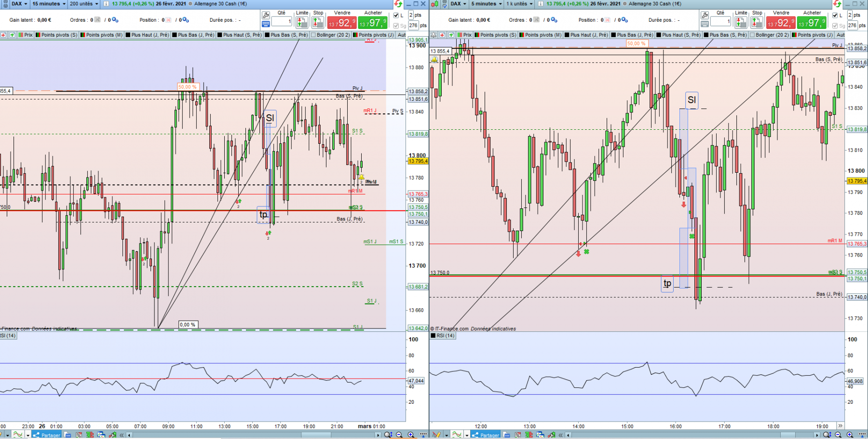The image size is (868, 439).
Task: Click the alert bell icon in right chart toolbar
Action: (x=434, y=35)
